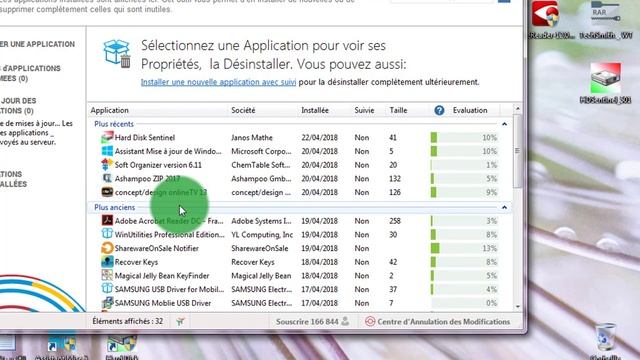640x360 pixels.
Task: Click the Recover Keys app icon
Action: [107, 262]
